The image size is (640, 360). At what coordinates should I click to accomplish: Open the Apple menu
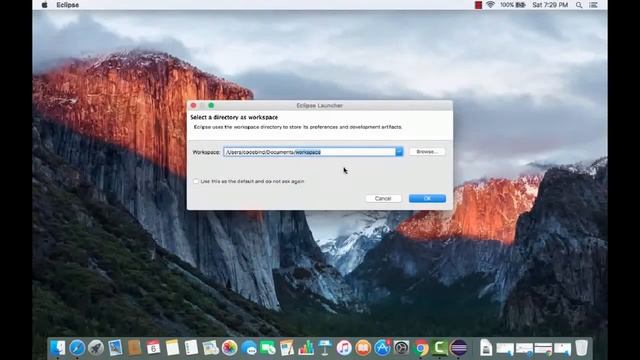click(x=44, y=5)
